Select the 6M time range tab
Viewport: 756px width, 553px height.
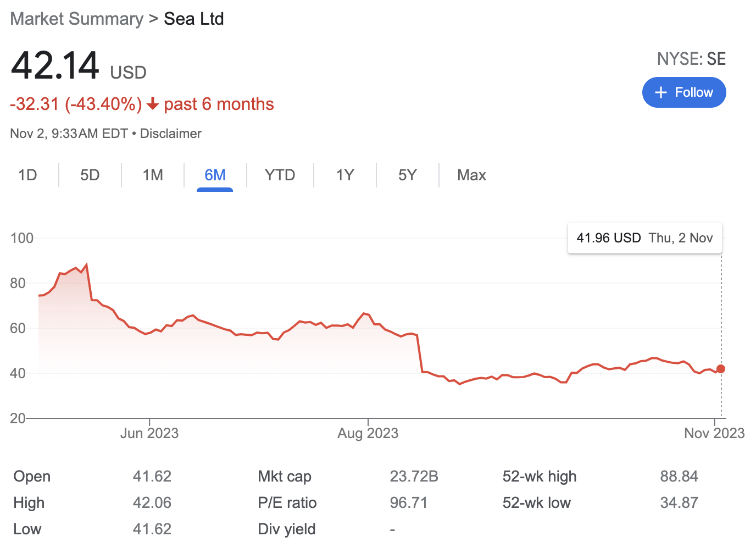tap(215, 175)
